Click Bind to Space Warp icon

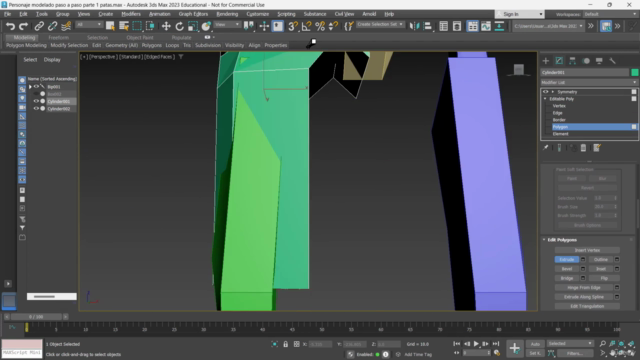point(66,26)
